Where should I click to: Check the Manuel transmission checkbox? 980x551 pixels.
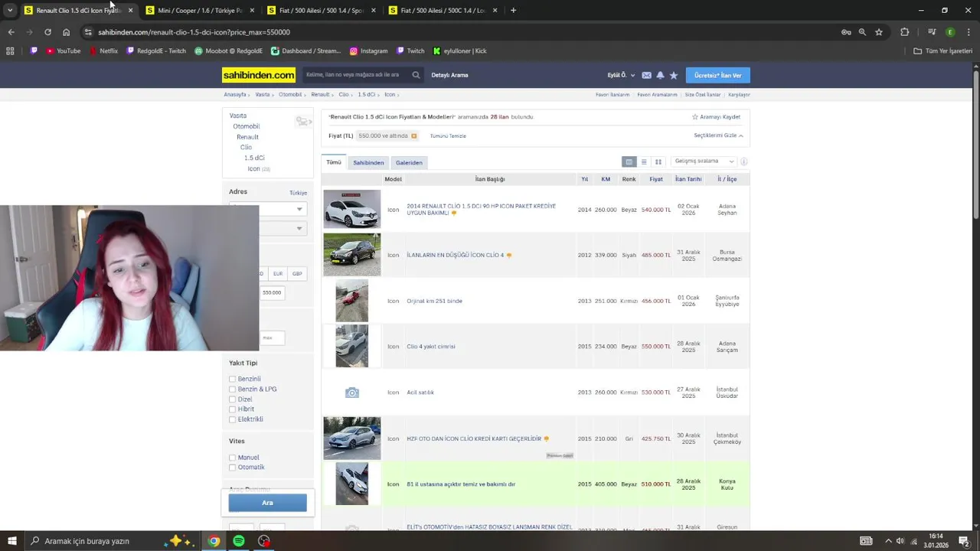232,458
